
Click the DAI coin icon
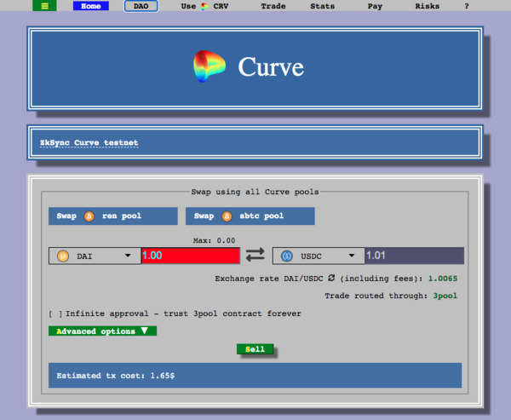(63, 256)
